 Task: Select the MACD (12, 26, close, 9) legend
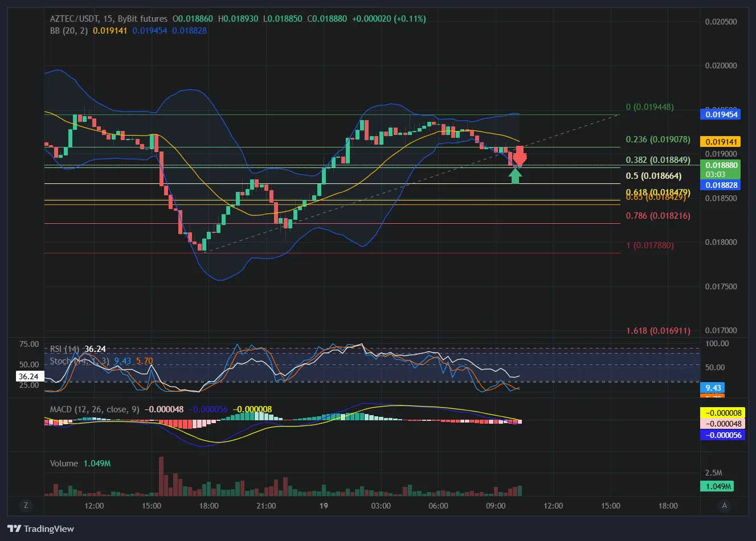tap(95, 409)
